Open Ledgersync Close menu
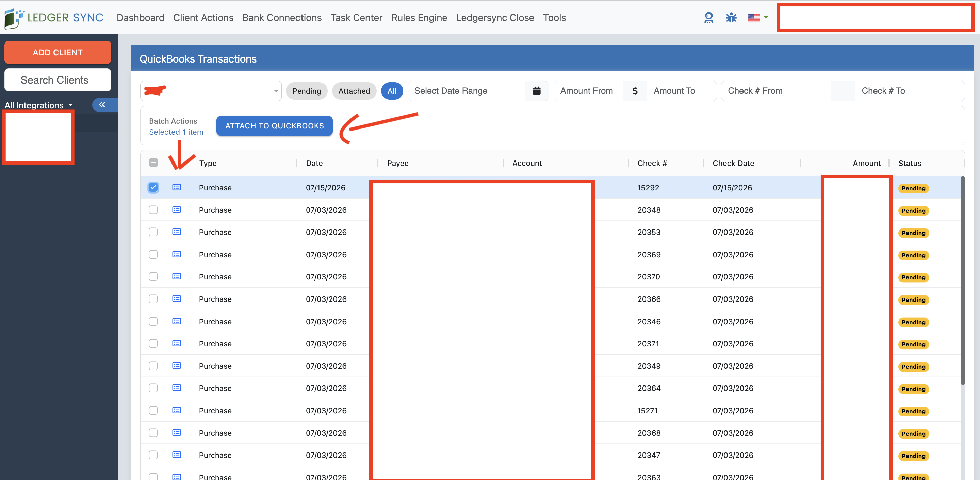 (495, 18)
